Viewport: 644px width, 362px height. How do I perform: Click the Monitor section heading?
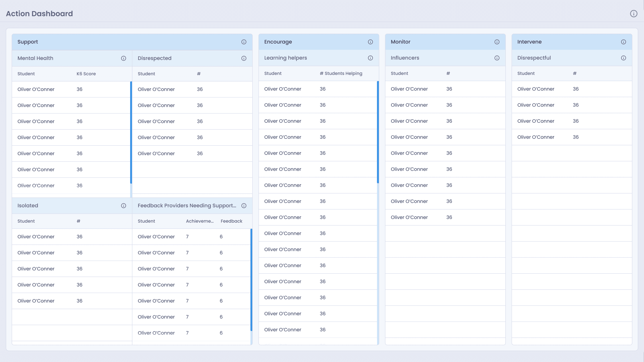click(400, 42)
